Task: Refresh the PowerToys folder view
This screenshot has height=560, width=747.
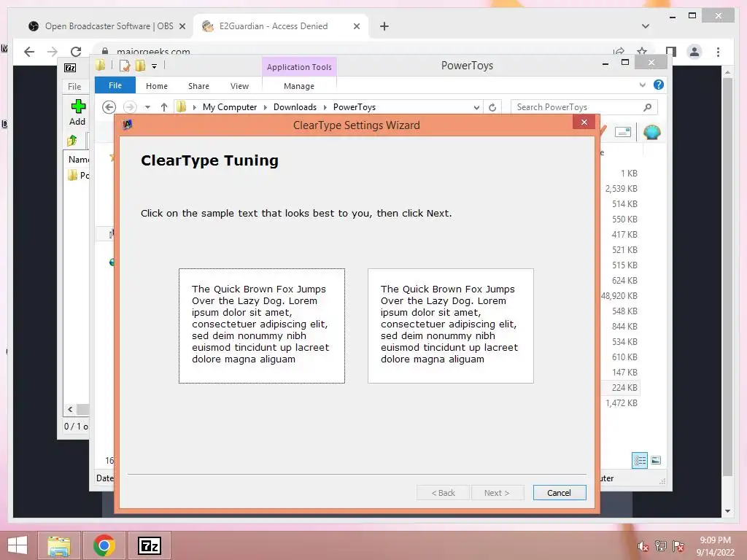Action: (x=492, y=108)
